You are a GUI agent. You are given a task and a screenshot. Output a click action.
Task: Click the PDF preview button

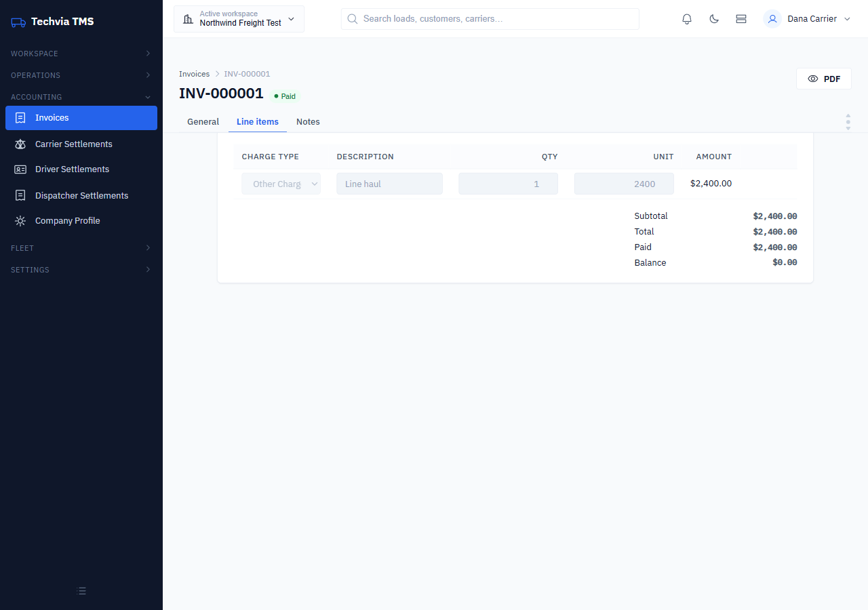point(824,79)
